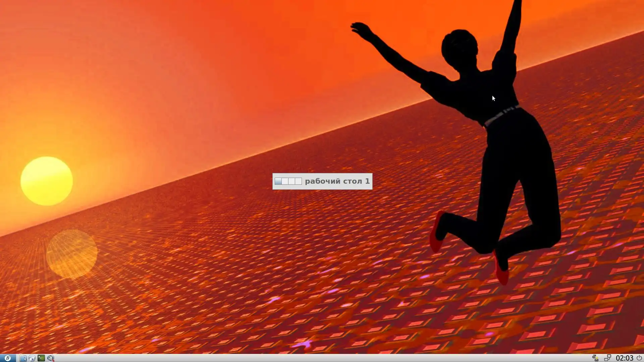Click the sun's reflection on wallpaper

[72, 254]
